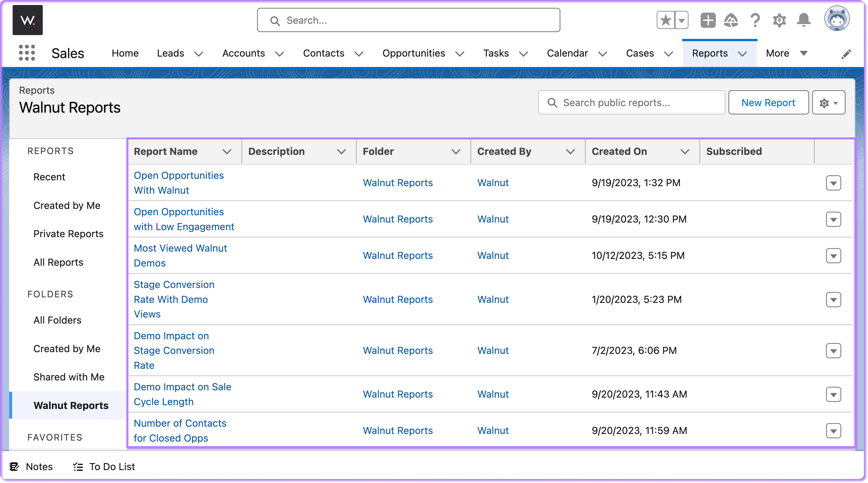Focus the Search public reports field
Image resolution: width=868 pixels, height=483 pixels.
[631, 102]
